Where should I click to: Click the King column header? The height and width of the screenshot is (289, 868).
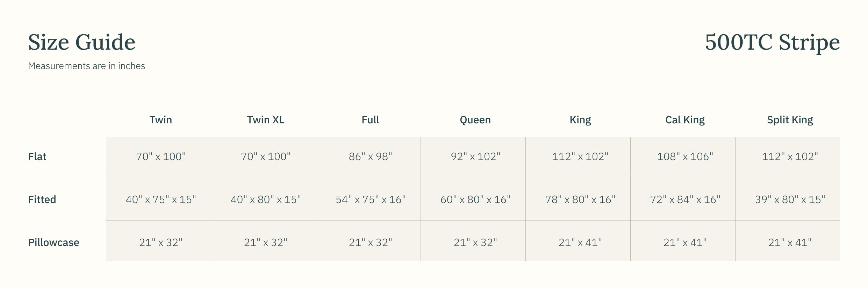580,120
